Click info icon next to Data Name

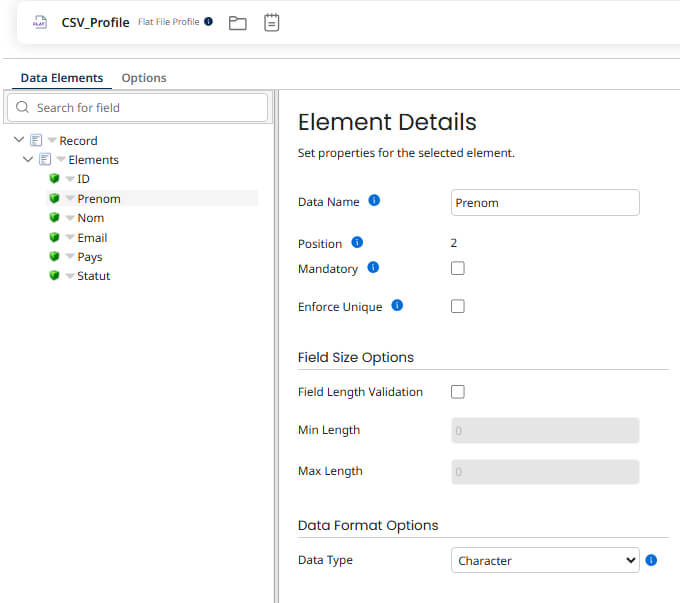[x=374, y=201]
